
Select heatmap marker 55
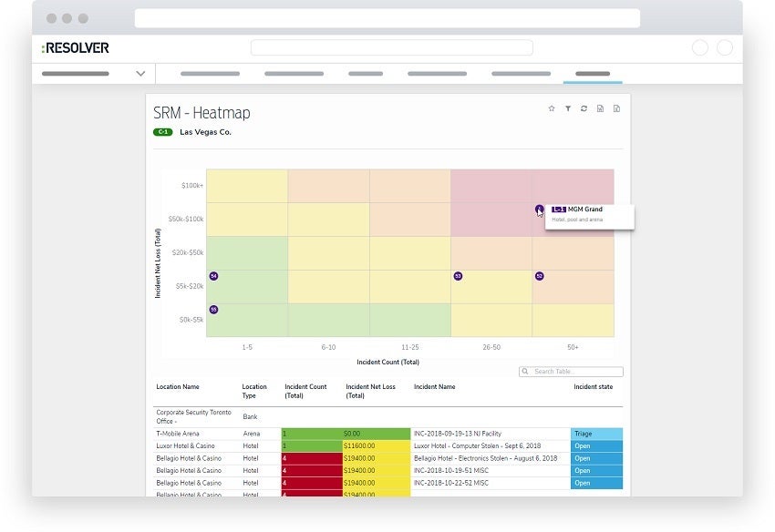click(213, 310)
